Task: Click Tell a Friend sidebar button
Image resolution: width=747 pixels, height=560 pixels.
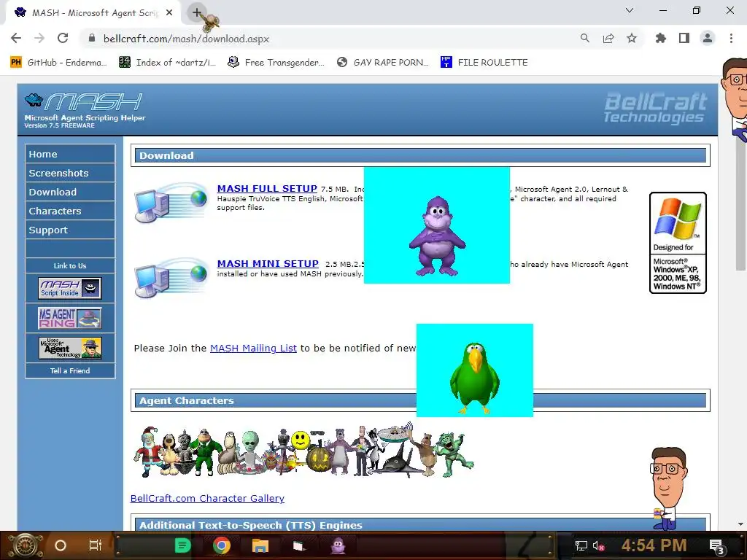Action: click(x=70, y=370)
